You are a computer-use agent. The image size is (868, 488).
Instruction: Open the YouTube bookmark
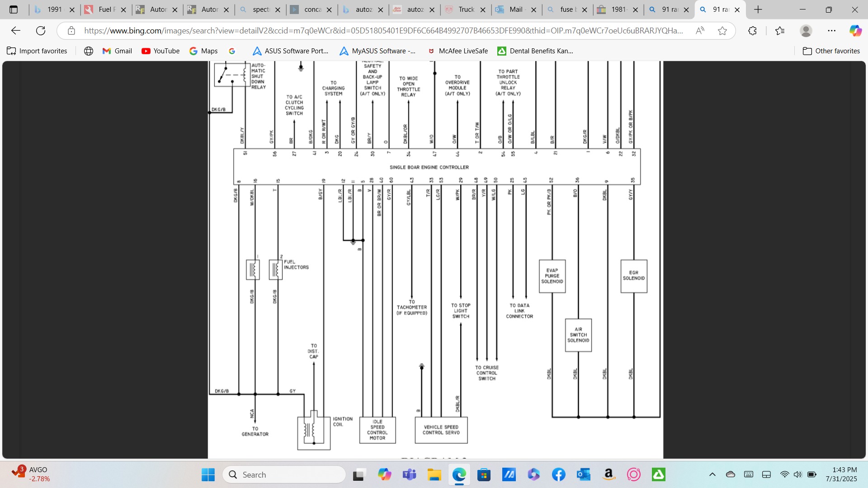pos(160,51)
